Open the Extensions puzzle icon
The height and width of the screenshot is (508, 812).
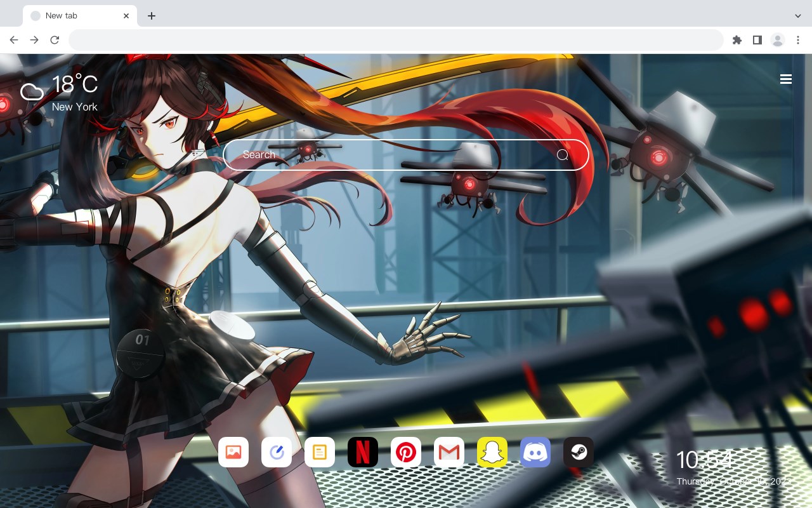[737, 40]
